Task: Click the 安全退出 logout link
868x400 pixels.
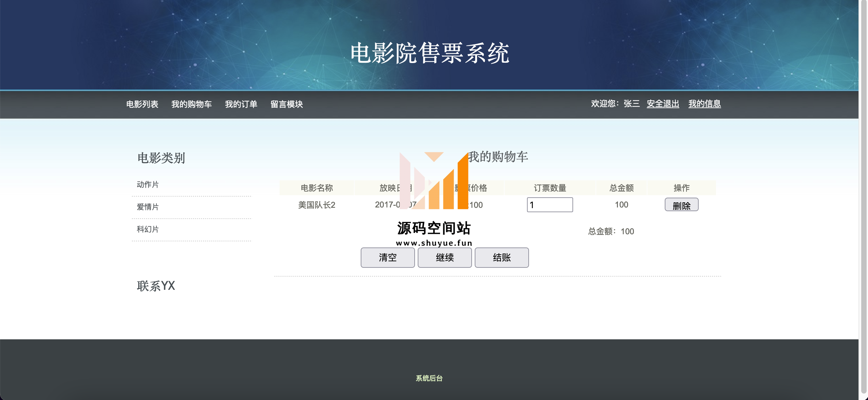Action: pyautogui.click(x=663, y=104)
